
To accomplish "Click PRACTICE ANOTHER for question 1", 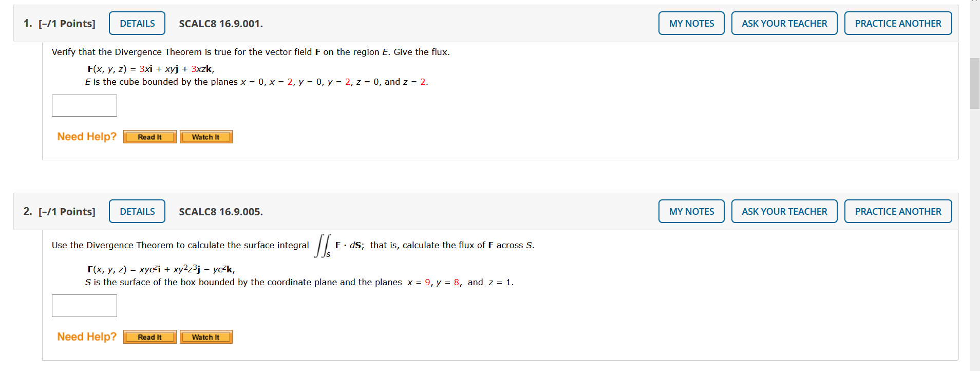I will [x=898, y=23].
